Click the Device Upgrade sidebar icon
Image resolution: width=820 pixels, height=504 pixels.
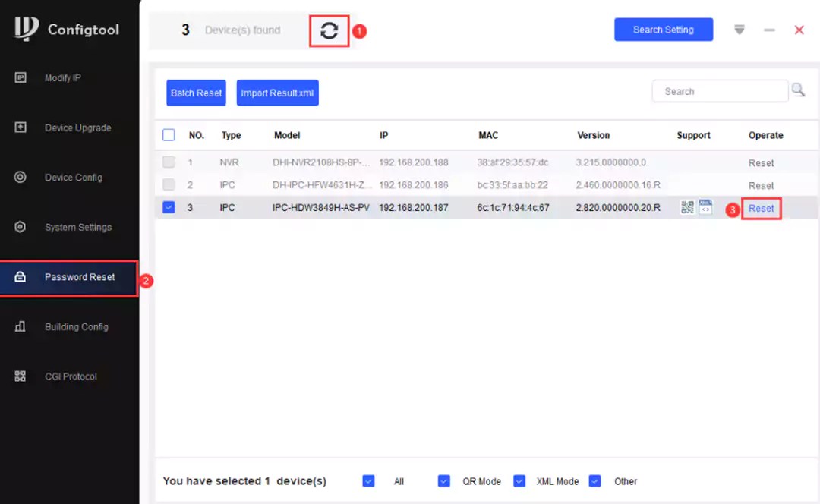pyautogui.click(x=20, y=127)
